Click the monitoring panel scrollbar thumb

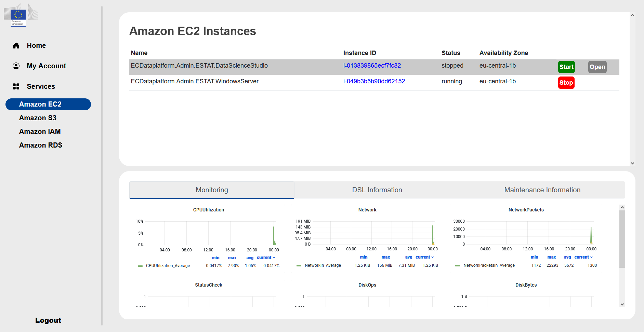point(622,239)
